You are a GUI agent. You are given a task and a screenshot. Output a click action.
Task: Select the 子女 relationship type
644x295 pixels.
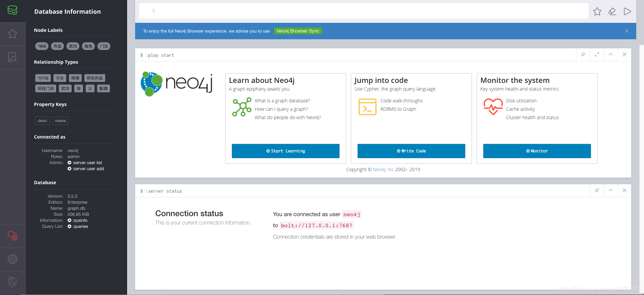(x=60, y=78)
